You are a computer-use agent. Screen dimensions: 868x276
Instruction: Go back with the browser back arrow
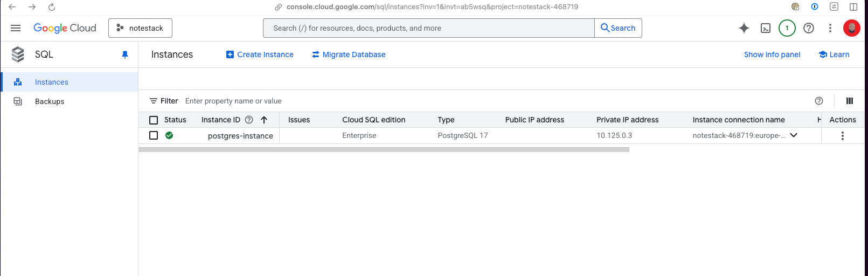point(12,7)
